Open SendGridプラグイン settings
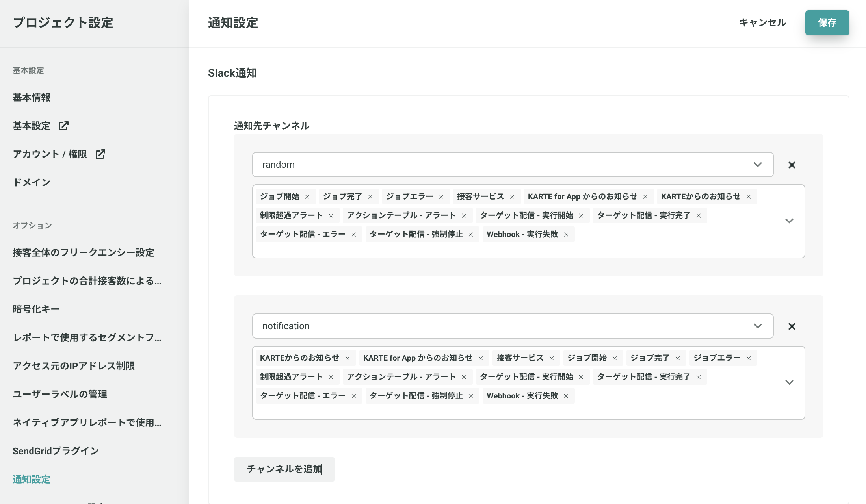The height and width of the screenshot is (504, 866). click(56, 451)
